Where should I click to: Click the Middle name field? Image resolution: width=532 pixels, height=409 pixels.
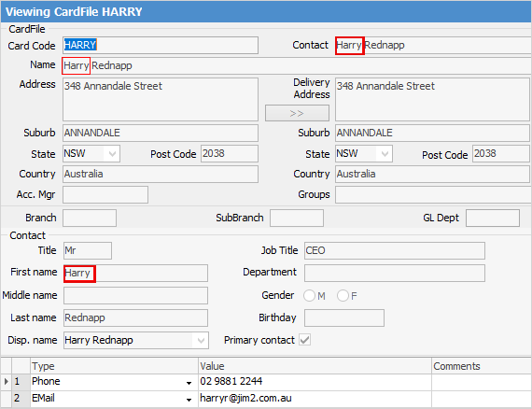[x=135, y=296]
